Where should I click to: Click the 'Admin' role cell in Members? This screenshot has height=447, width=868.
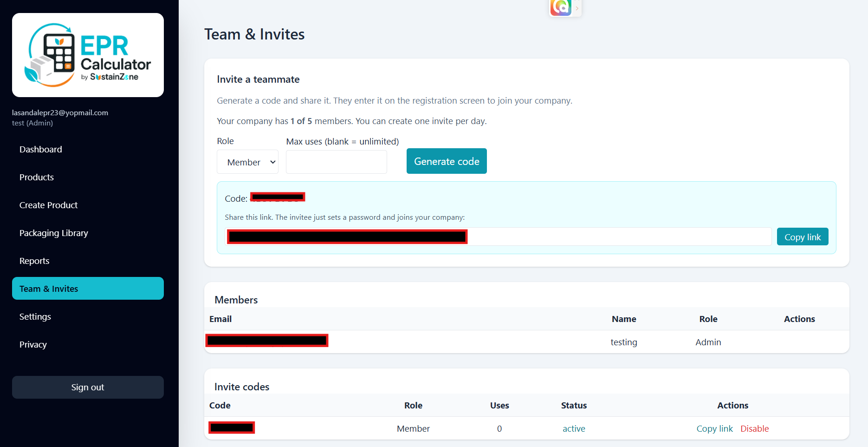click(x=708, y=342)
